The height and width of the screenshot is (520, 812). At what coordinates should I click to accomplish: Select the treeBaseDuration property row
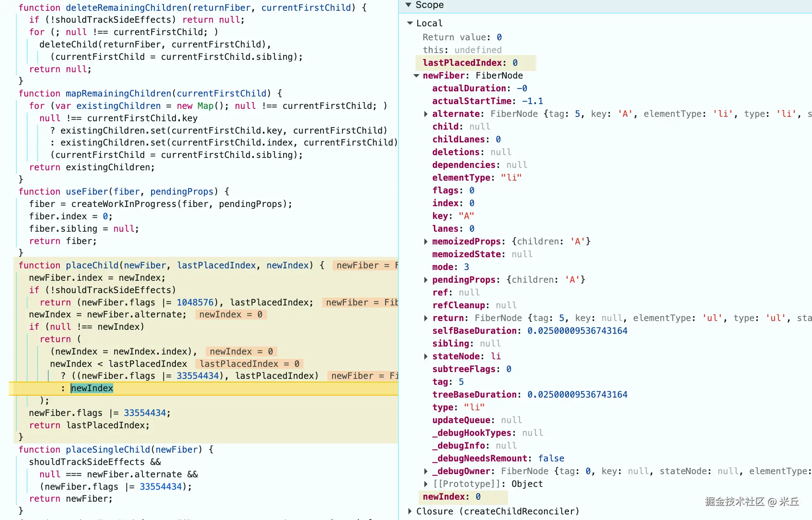pos(530,395)
